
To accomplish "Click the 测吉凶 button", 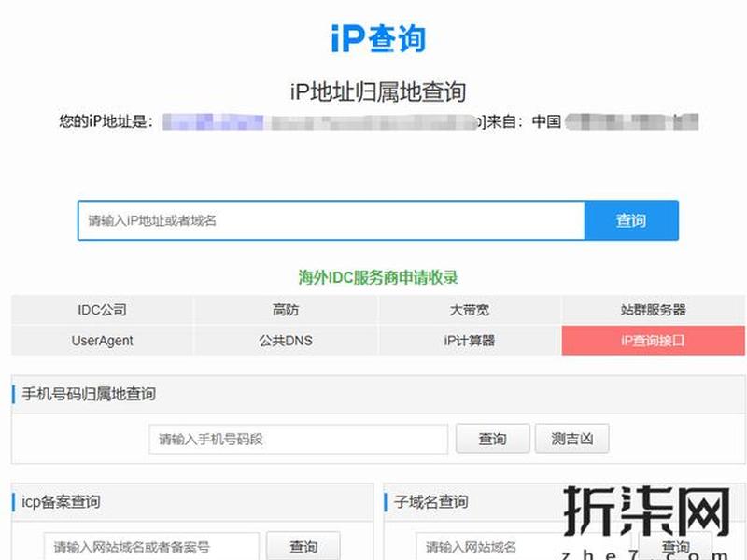I will 572,439.
